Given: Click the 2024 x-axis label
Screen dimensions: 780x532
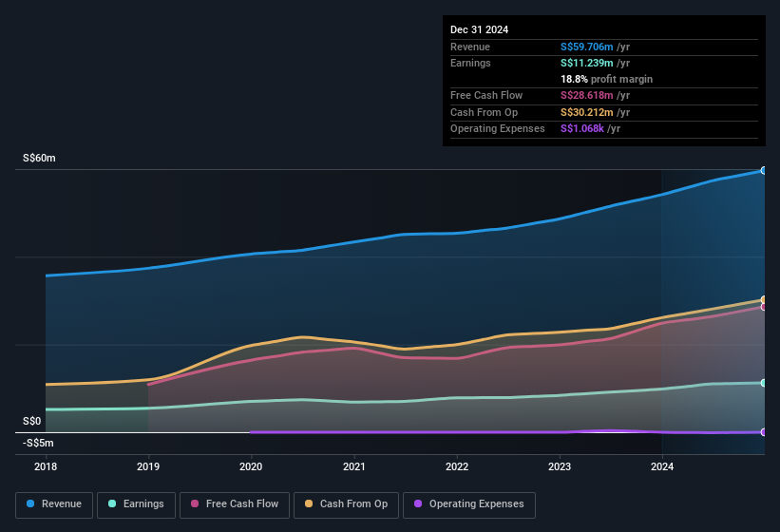Looking at the screenshot, I should tap(662, 466).
